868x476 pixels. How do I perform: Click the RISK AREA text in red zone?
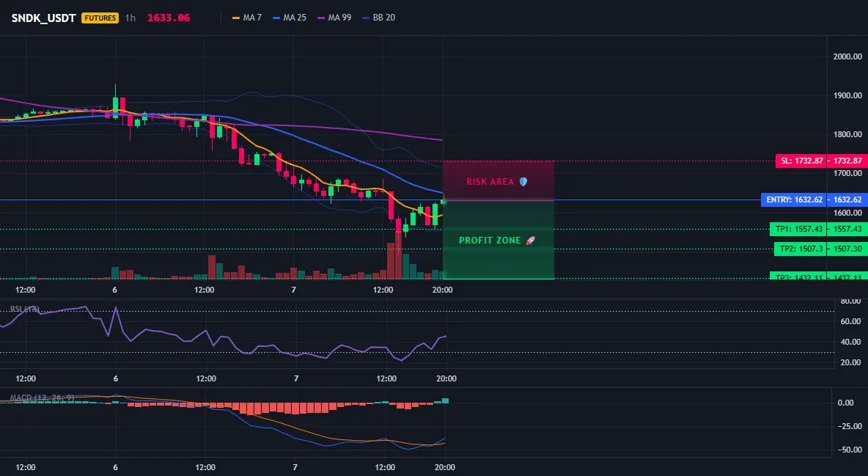490,182
